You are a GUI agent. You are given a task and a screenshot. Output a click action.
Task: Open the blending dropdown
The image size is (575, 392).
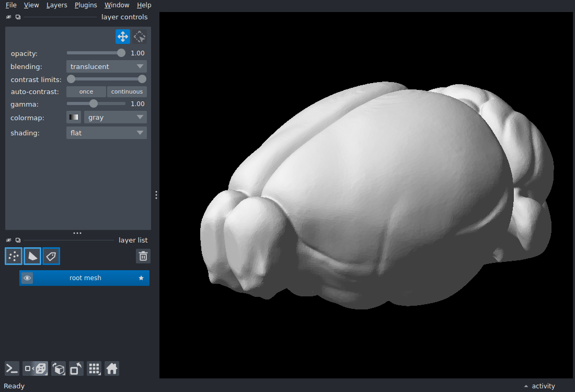(x=106, y=66)
